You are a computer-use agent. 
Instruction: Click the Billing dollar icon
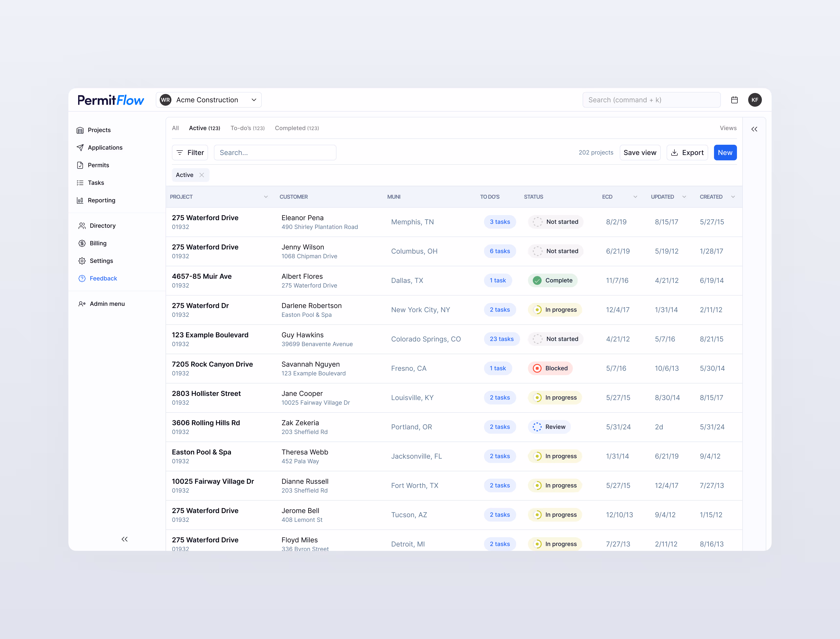(82, 243)
